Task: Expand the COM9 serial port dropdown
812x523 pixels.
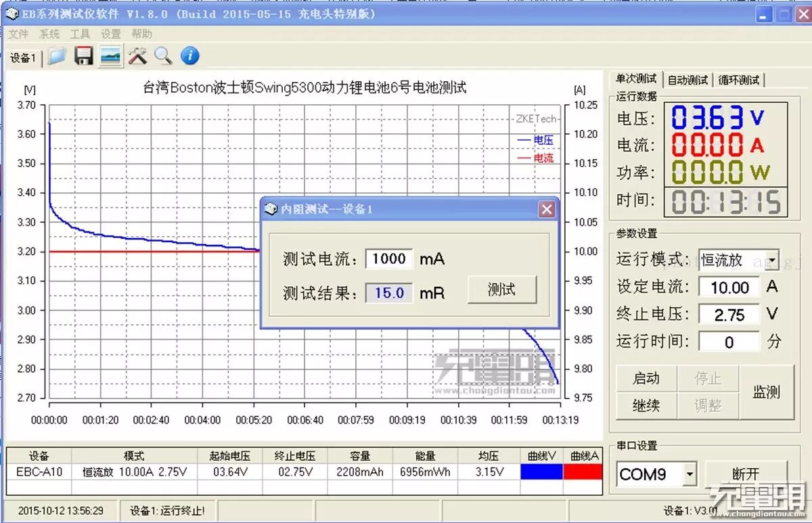Action: tap(690, 474)
